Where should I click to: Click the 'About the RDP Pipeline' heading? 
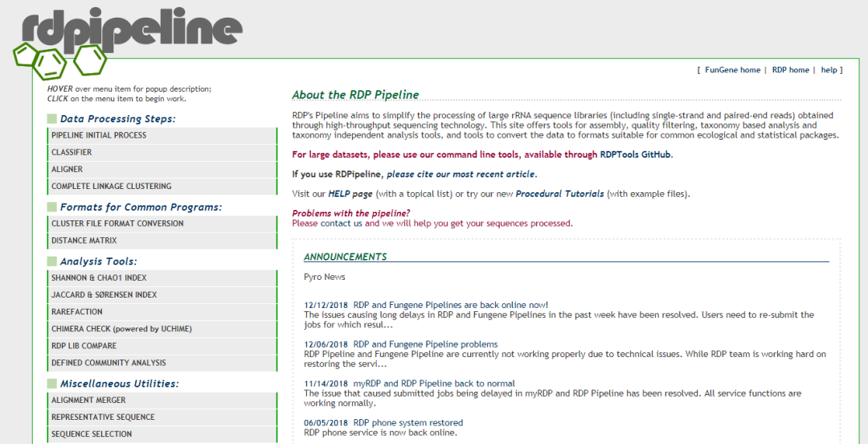[x=355, y=95]
